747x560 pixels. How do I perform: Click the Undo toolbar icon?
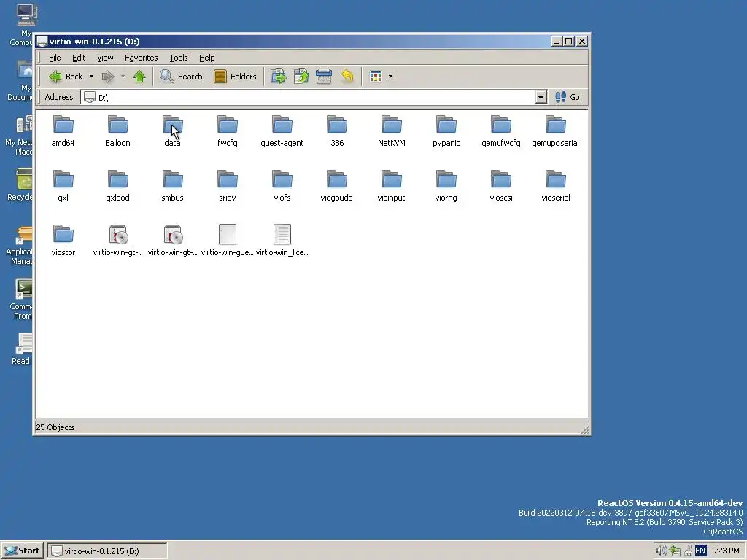coord(347,76)
